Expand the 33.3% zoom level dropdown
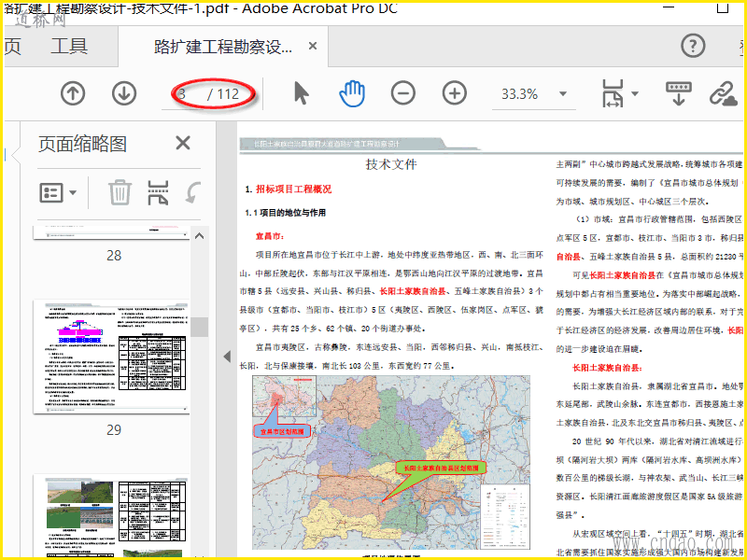This screenshot has height=560, width=747. tap(563, 94)
